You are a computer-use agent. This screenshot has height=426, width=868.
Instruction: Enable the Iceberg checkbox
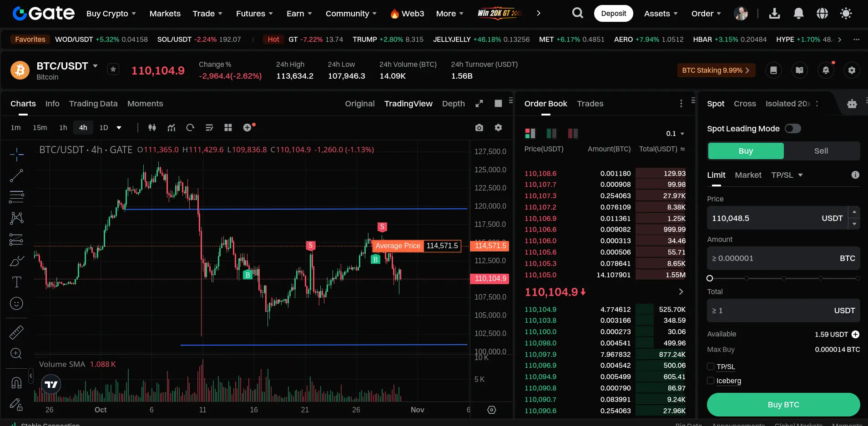click(711, 381)
